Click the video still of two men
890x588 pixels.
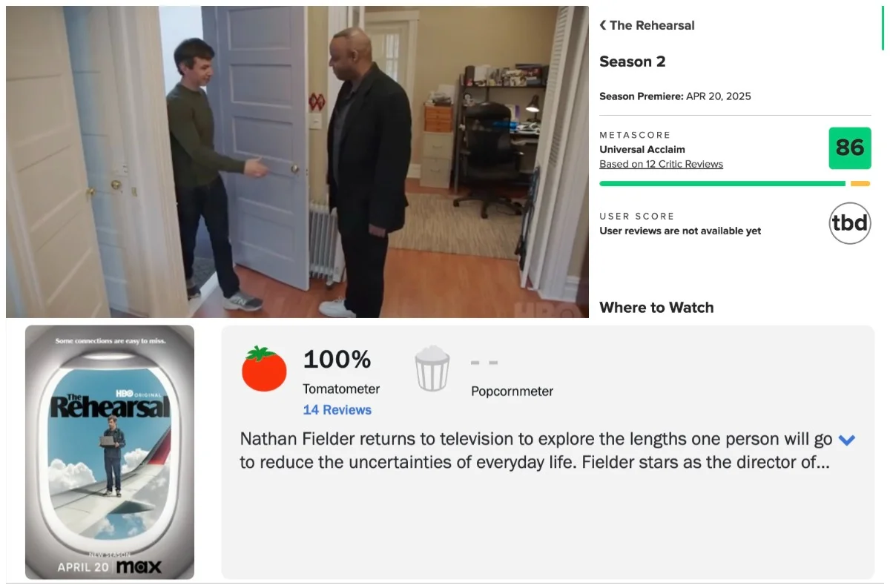point(297,162)
